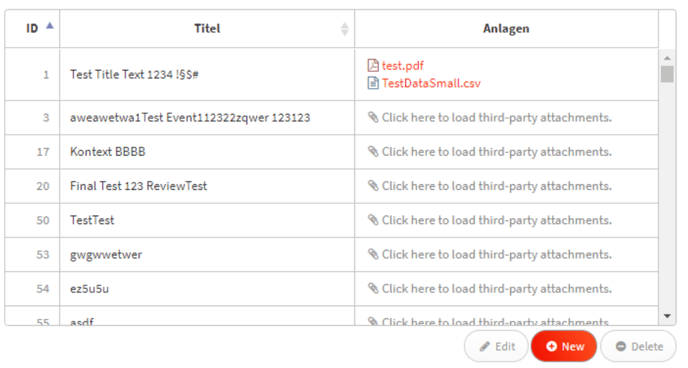The height and width of the screenshot is (368, 688).
Task: Click the paperclip icon in the Final Test 123 row
Action: tap(373, 186)
